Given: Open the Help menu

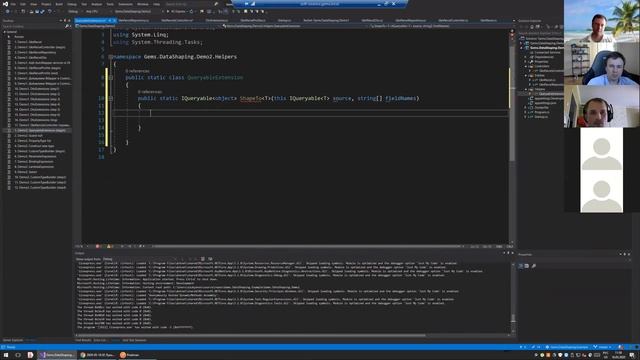Looking at the screenshot, I should (x=157, y=4).
